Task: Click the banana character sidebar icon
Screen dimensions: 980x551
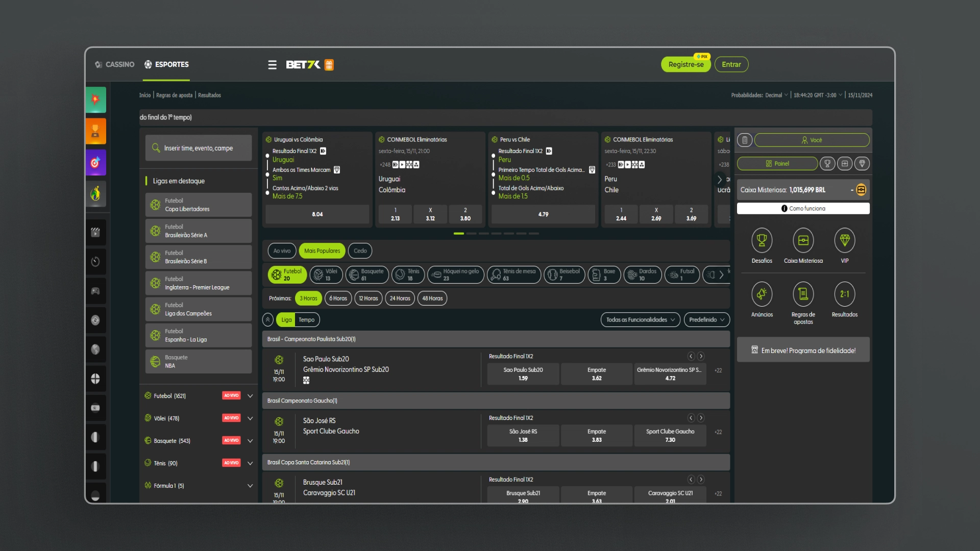Action: coord(95,194)
